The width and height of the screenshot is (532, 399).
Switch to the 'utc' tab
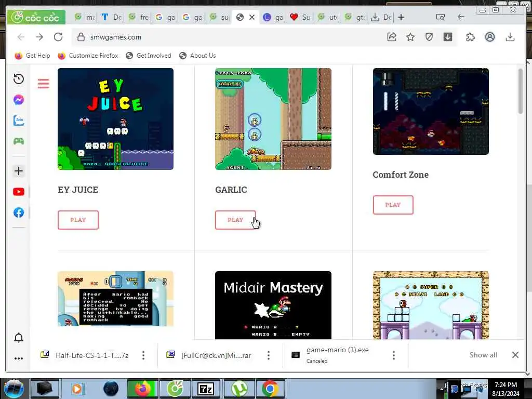tap(327, 17)
